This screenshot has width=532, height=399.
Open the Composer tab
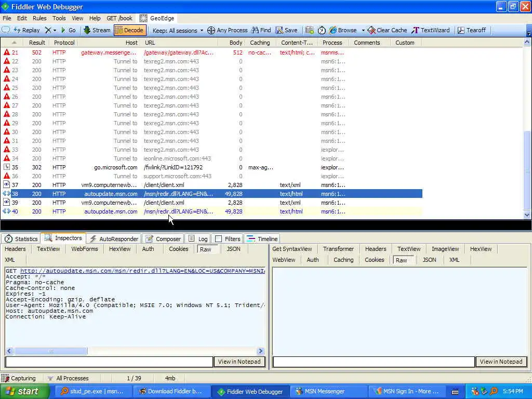point(163,239)
